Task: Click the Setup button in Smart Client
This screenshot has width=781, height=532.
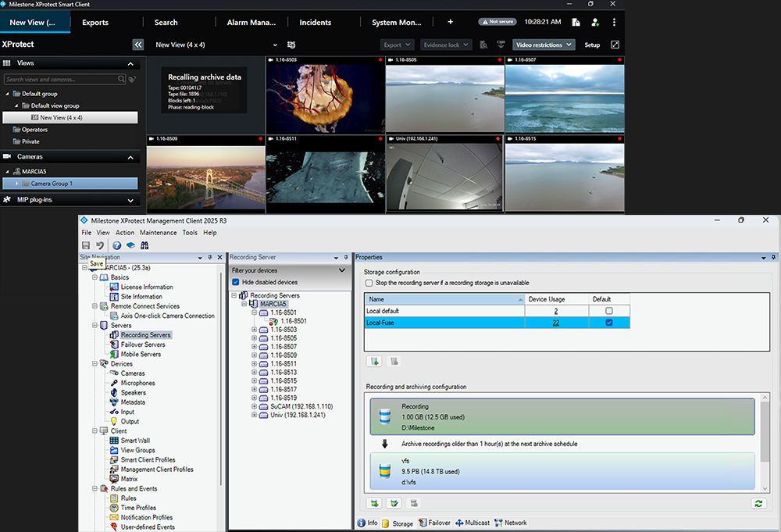Action: pyautogui.click(x=592, y=45)
